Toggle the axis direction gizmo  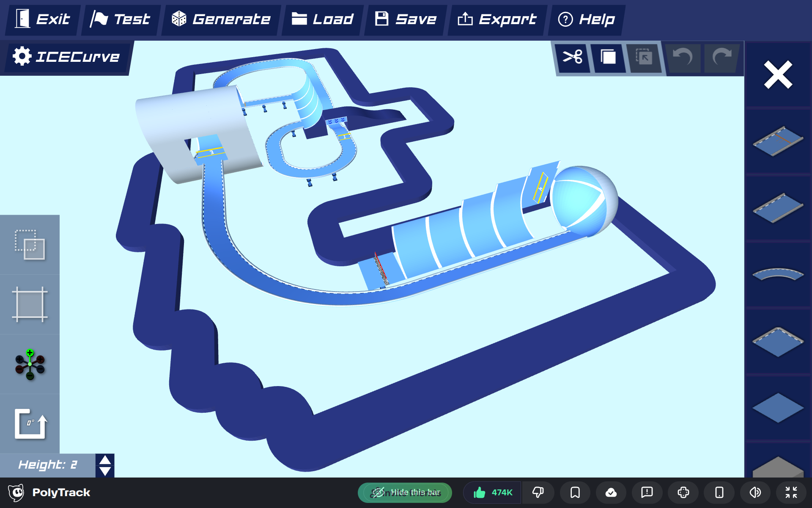click(x=30, y=364)
